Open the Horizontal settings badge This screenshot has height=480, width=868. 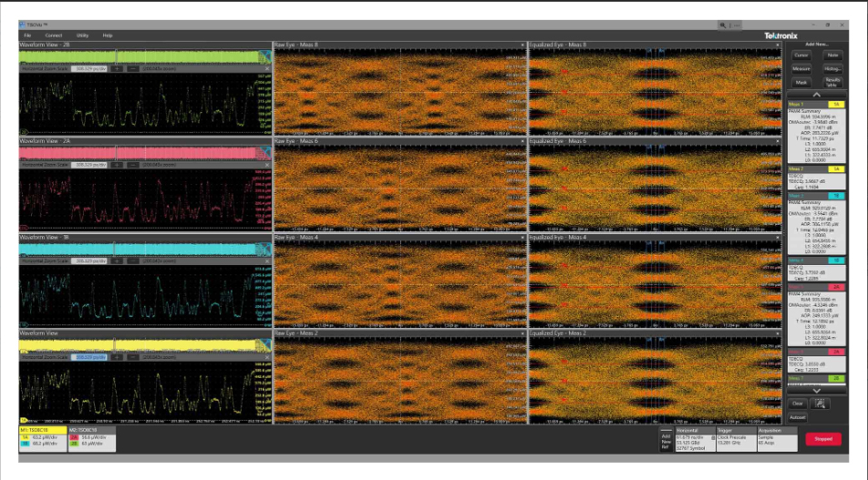696,440
